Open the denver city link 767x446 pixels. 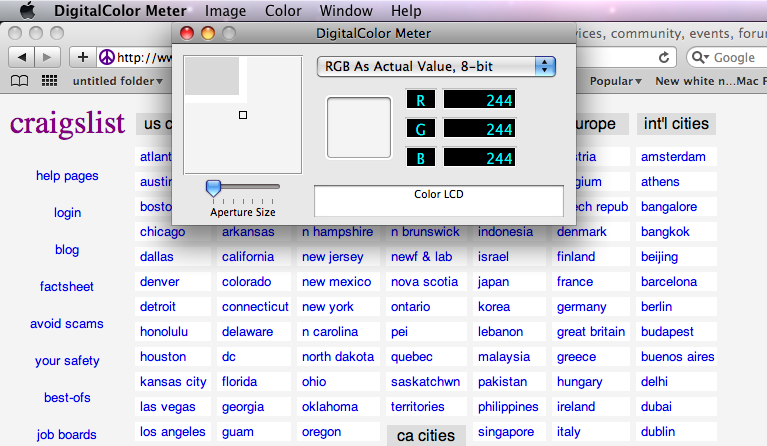coord(159,282)
